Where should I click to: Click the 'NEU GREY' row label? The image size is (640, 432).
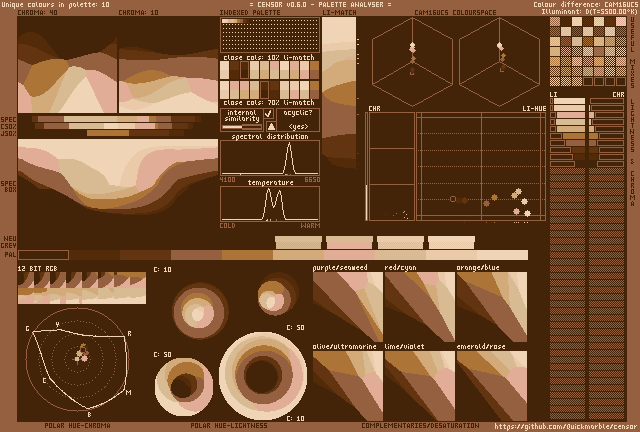[x=10, y=242]
